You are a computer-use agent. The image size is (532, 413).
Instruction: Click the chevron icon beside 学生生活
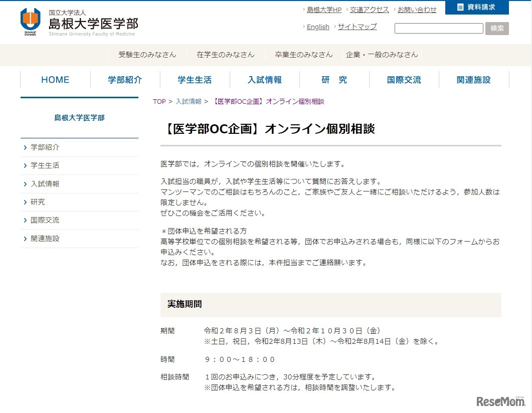[x=25, y=166]
